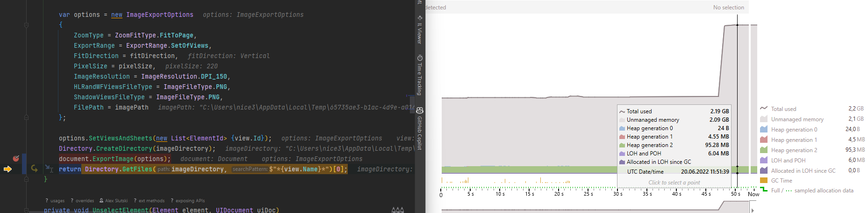Toggle the Heap generation 2 legend series
The image size is (868, 213).
tap(812, 150)
